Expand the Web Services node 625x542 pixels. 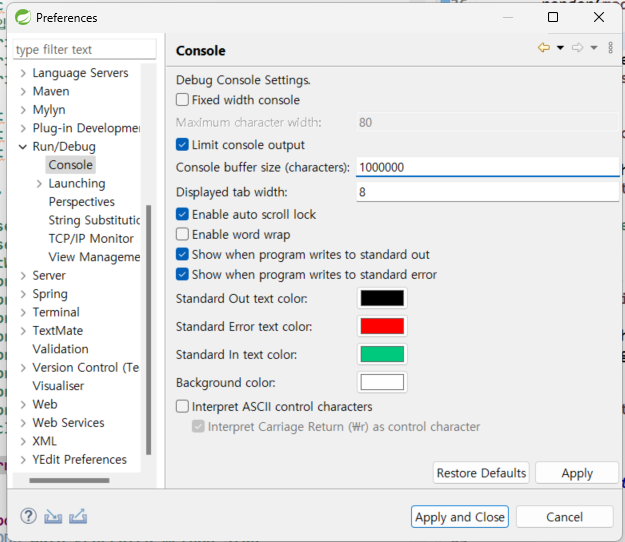[x=23, y=422]
